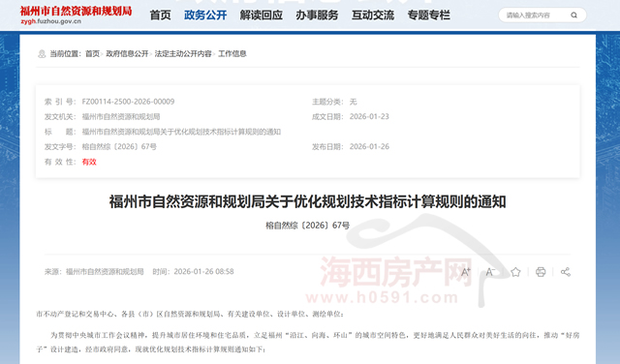Image resolution: width=620 pixels, height=364 pixels.
Task: Open 政府信息公开 breadcrumb link
Action: (x=127, y=54)
